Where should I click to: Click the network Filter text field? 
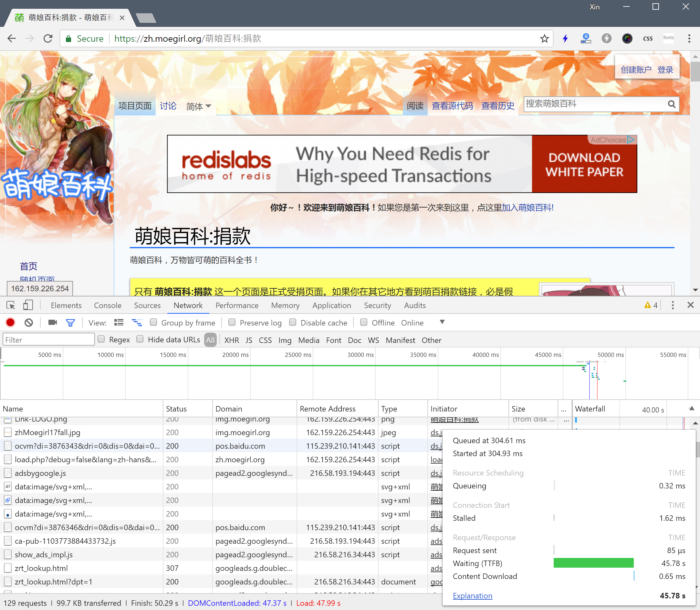(49, 340)
